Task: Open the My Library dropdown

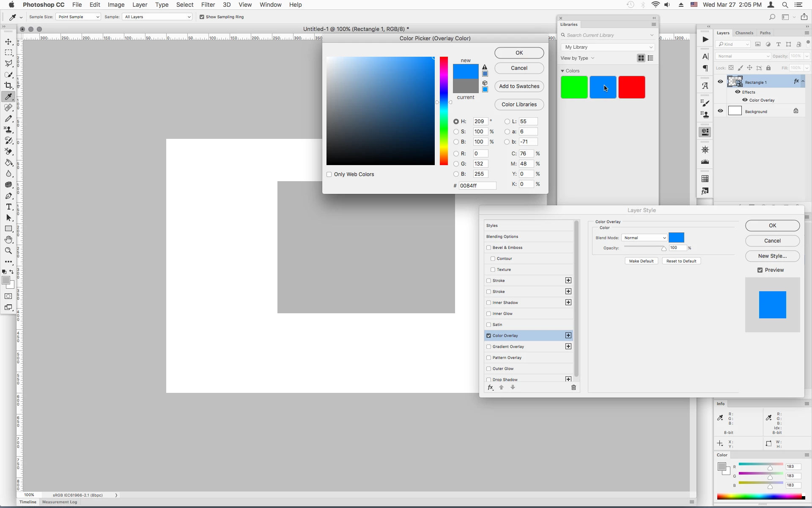Action: (608, 47)
